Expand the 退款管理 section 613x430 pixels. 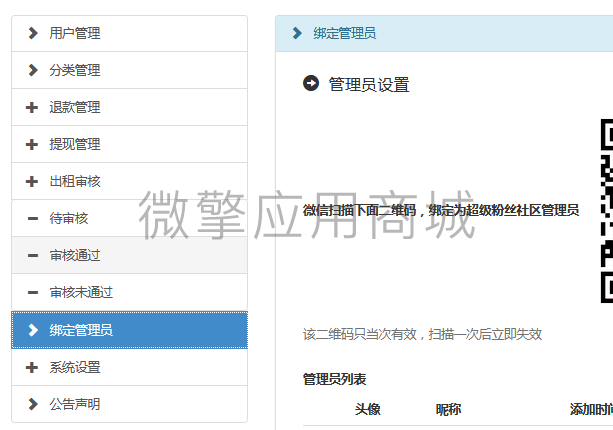pos(129,107)
